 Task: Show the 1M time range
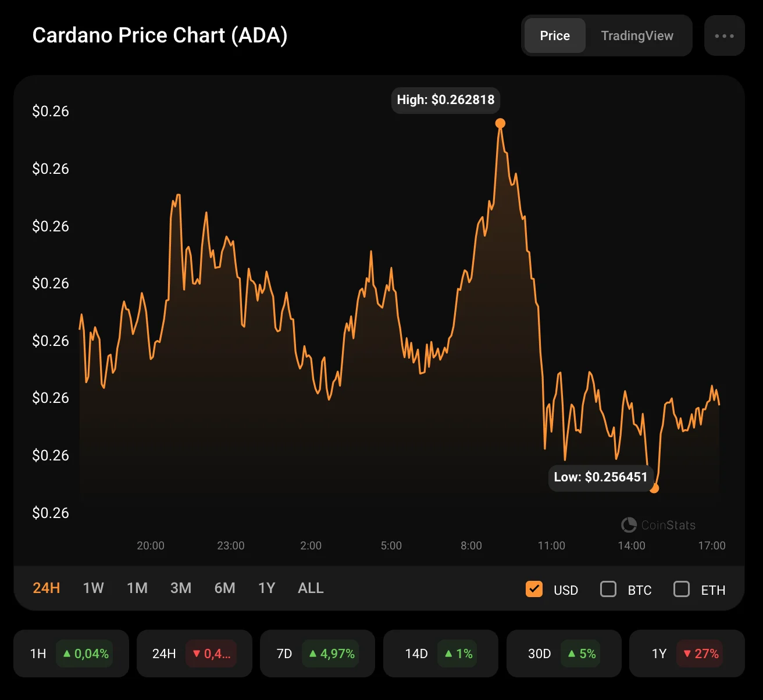[137, 588]
